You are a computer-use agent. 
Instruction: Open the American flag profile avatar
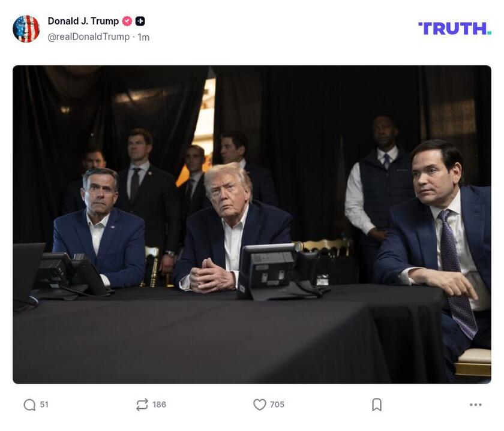25,27
